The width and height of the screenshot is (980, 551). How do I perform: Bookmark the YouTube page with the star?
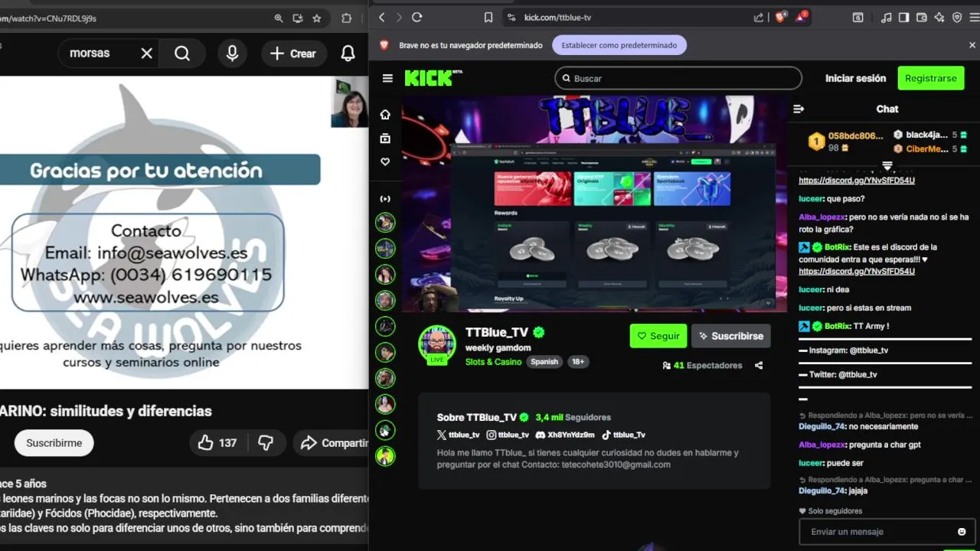click(x=317, y=18)
